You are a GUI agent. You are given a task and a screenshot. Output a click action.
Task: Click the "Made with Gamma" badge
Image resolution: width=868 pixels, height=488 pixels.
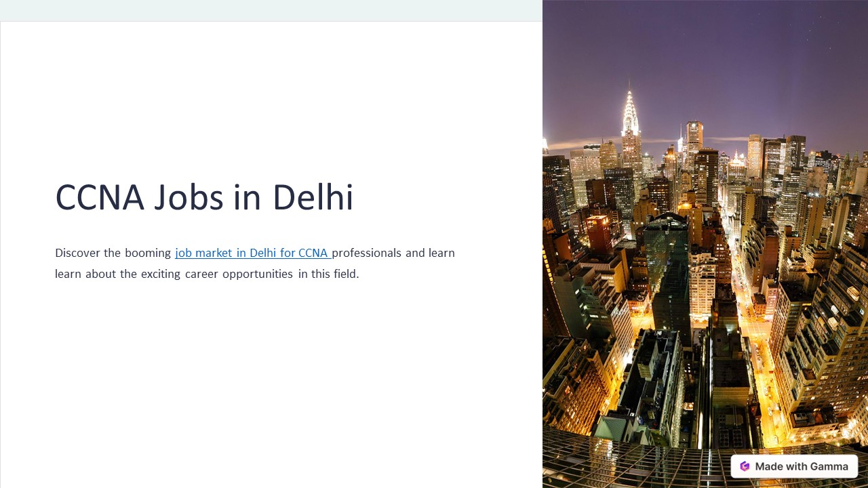point(794,466)
